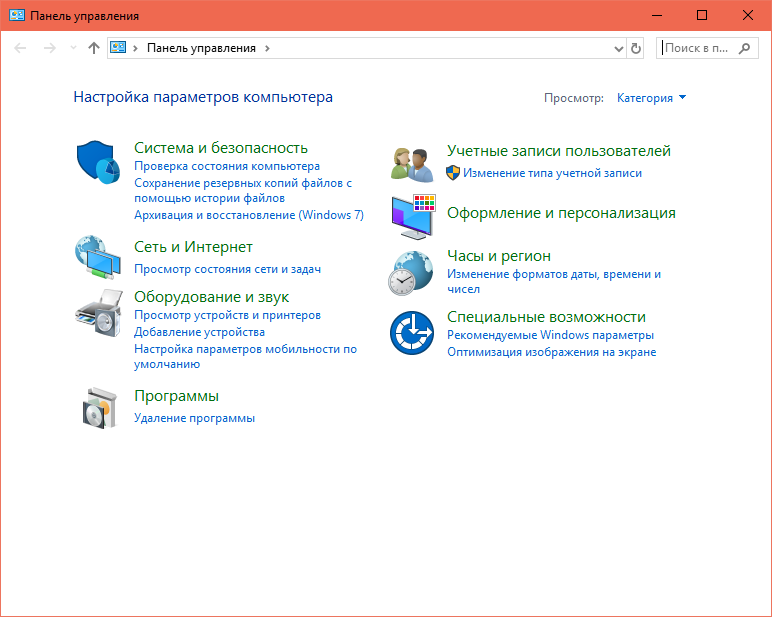Open Проверка состояния компьютера link

[227, 166]
